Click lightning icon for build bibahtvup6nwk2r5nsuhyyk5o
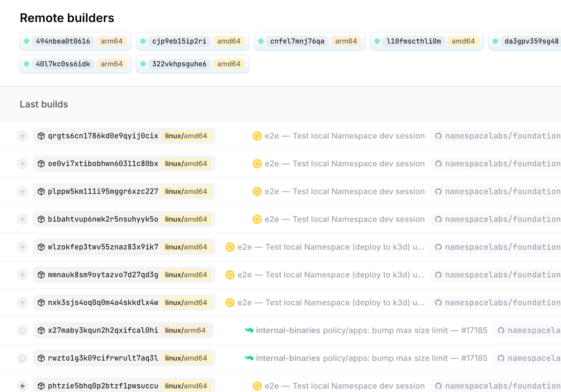The height and width of the screenshot is (392, 561). (22, 219)
